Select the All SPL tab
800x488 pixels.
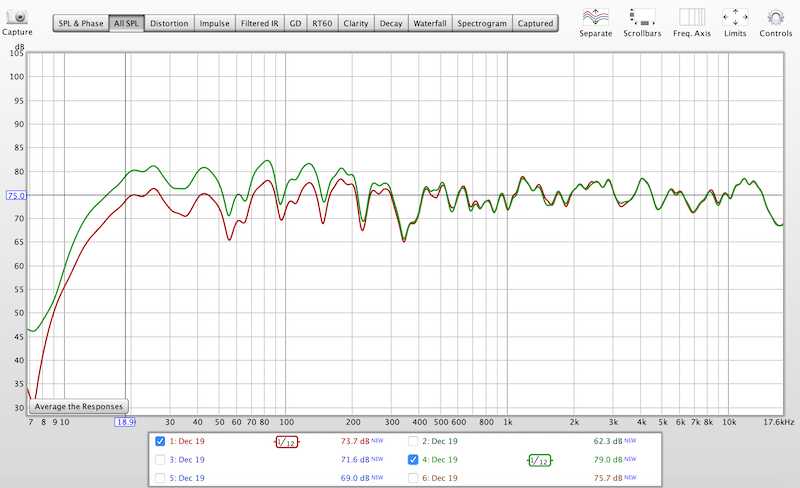tap(127, 23)
